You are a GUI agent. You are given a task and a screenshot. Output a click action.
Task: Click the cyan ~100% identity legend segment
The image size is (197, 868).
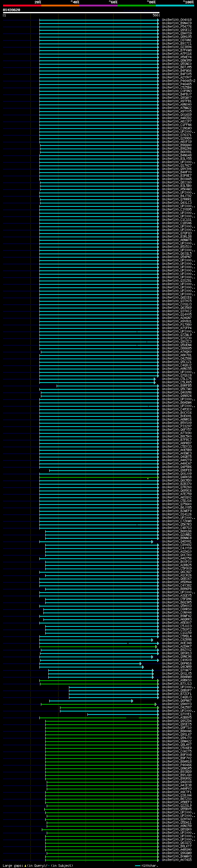click(x=175, y=6)
